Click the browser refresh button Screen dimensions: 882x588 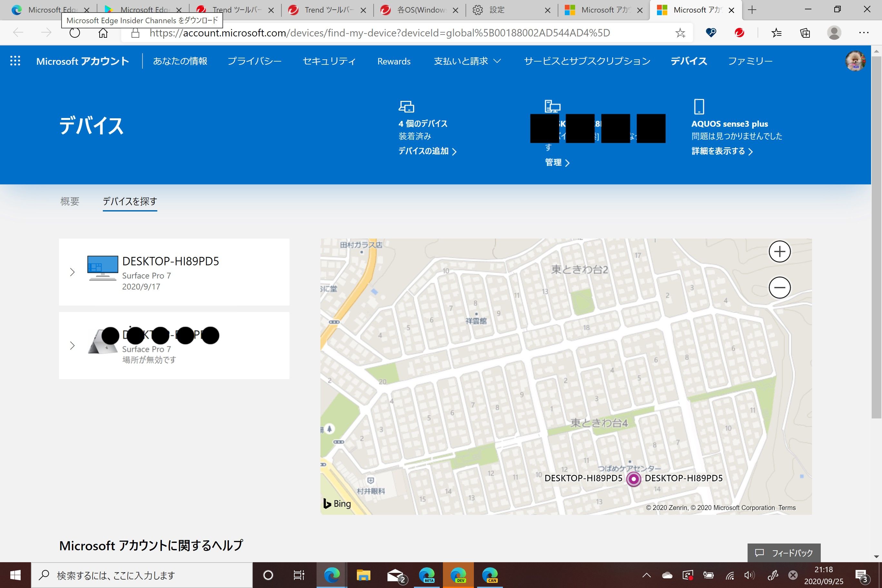[x=74, y=33]
